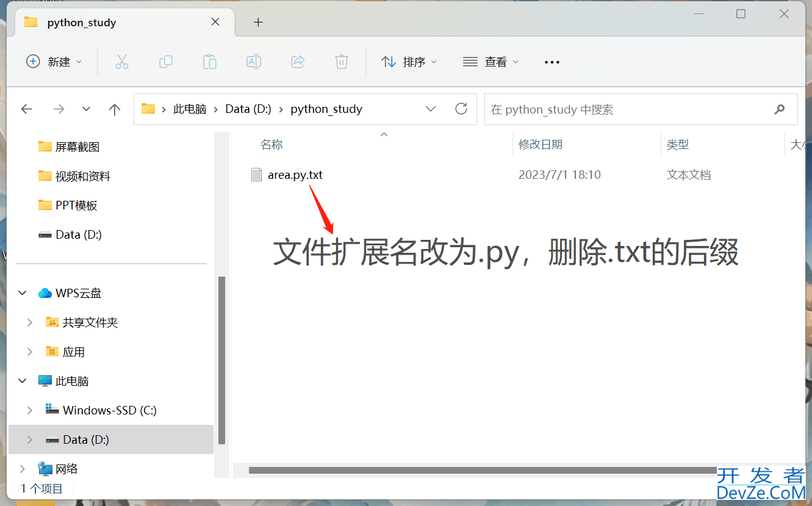Open the See more ellipsis menu
The width and height of the screenshot is (812, 506).
click(x=552, y=62)
